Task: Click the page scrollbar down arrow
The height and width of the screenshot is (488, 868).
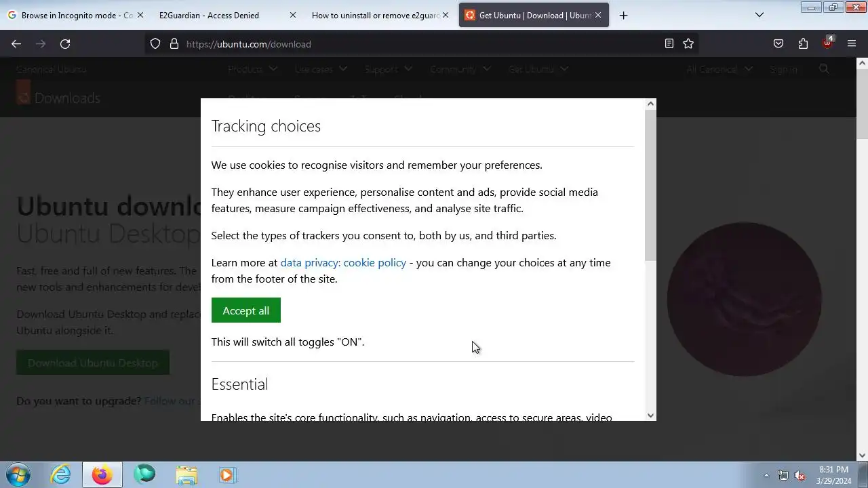Action: (862, 455)
